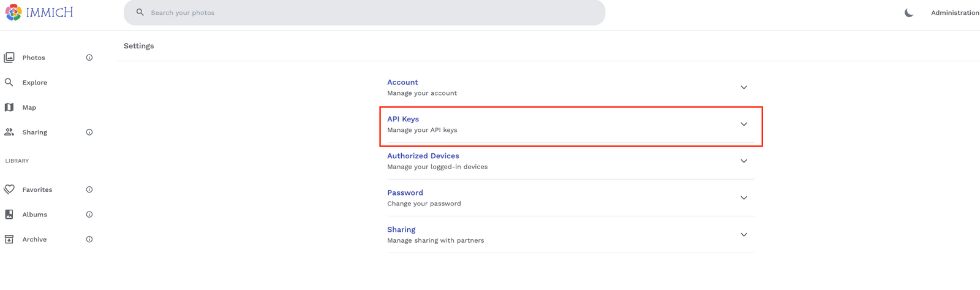
Task: Expand the Password section chevron
Action: pos(744,197)
